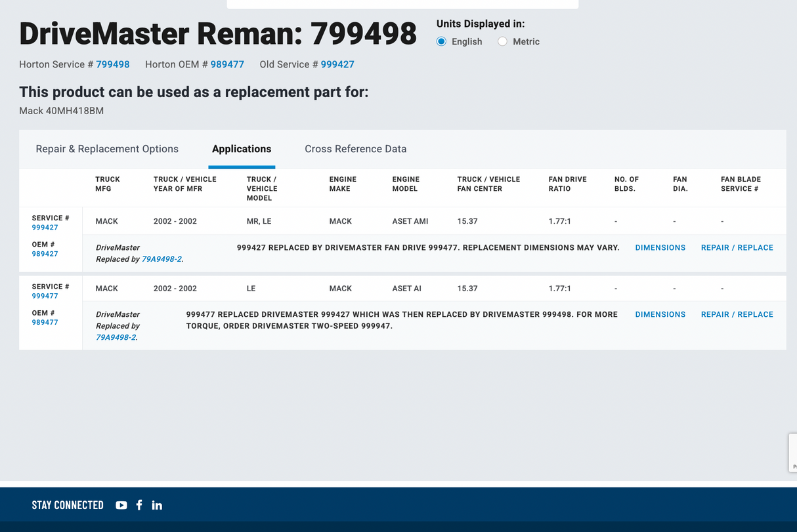Image resolution: width=797 pixels, height=532 pixels.
Task: Open the Facebook social icon
Action: 139,505
